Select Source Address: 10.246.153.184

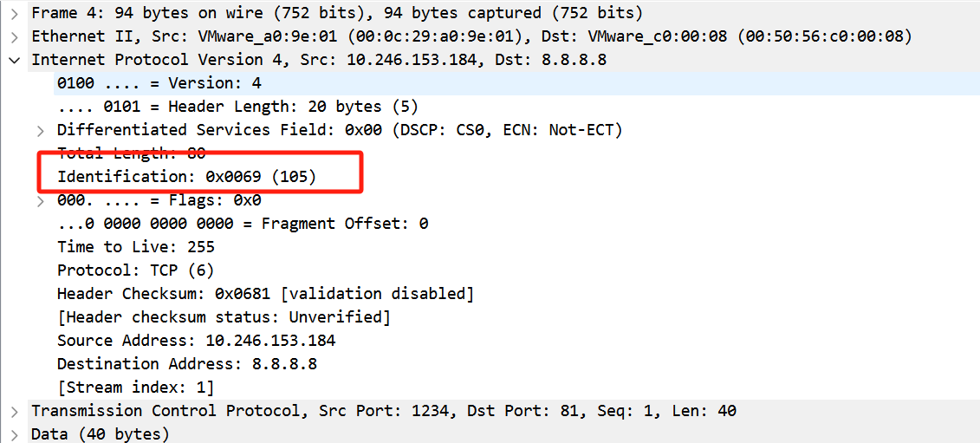(x=196, y=341)
